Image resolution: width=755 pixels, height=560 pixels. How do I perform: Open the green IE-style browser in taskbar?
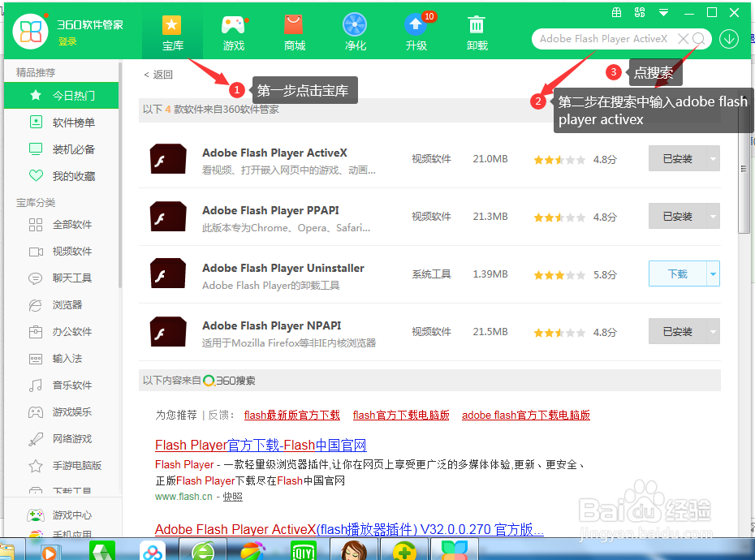pos(203,551)
